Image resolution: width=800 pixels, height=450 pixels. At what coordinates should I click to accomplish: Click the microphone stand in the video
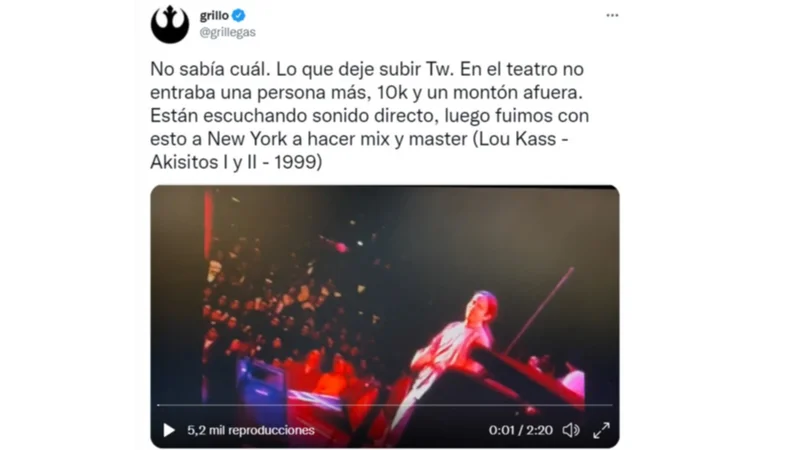[x=540, y=309]
